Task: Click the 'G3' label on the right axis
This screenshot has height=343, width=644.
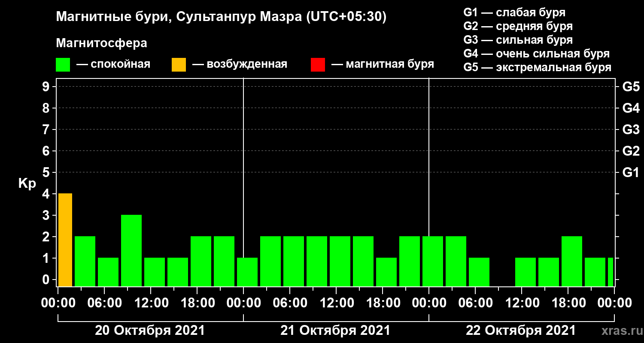Action: point(631,129)
